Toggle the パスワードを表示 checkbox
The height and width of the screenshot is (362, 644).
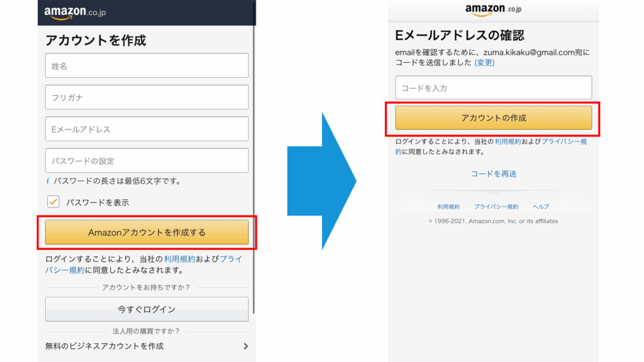pyautogui.click(x=53, y=202)
